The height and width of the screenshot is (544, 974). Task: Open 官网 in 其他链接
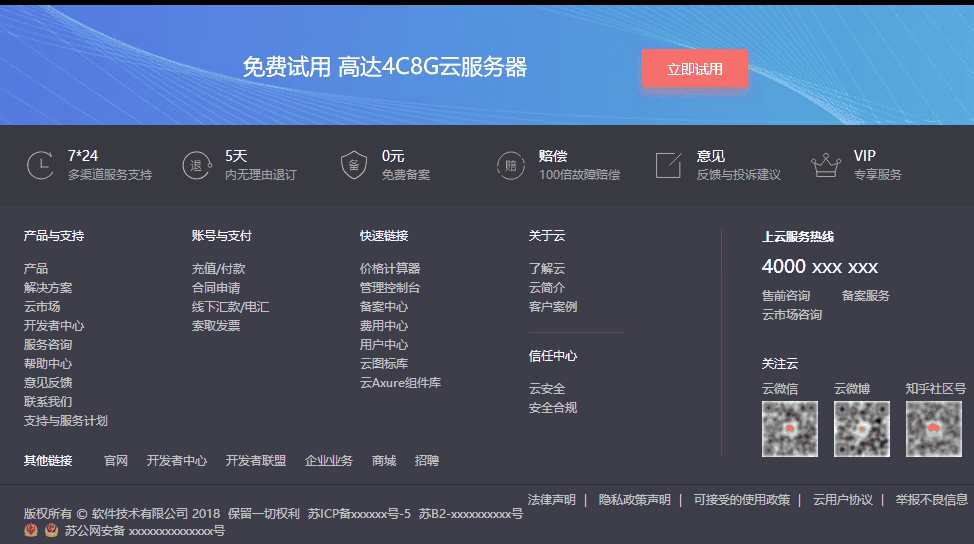pyautogui.click(x=116, y=460)
